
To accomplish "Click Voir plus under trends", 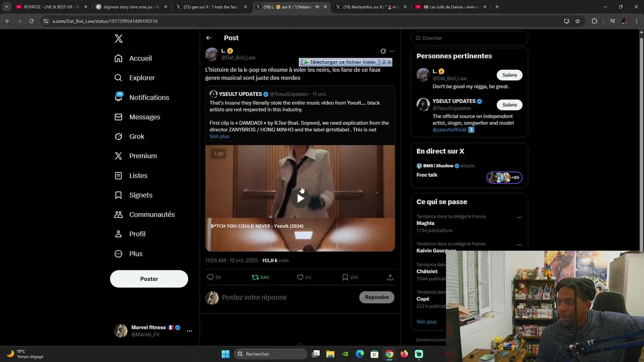I will [x=427, y=322].
